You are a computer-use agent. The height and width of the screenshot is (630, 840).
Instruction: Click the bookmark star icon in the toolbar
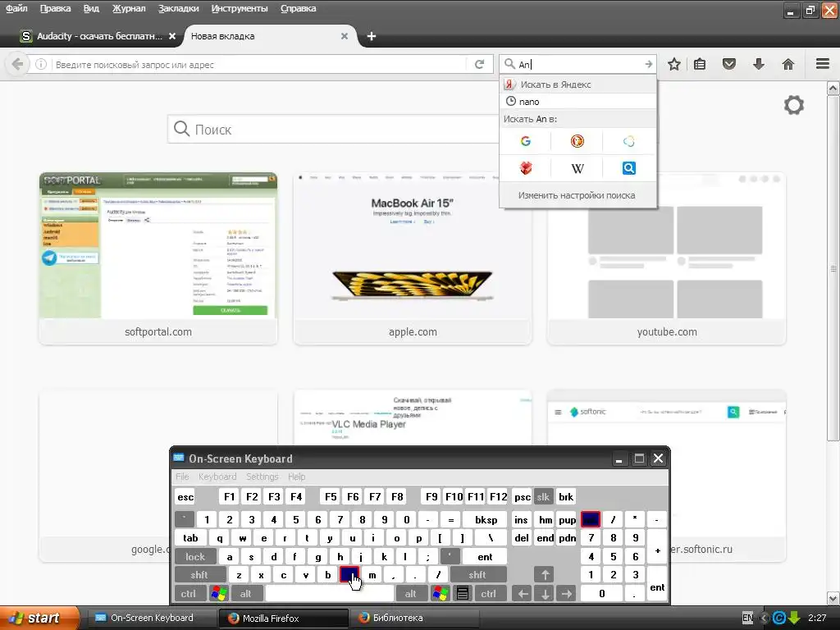pyautogui.click(x=674, y=64)
